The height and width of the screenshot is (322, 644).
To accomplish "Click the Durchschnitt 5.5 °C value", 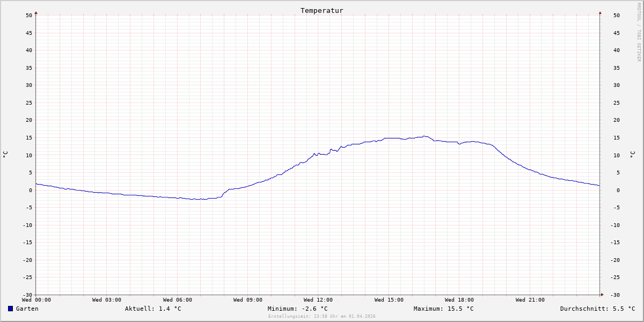I will point(597,309).
